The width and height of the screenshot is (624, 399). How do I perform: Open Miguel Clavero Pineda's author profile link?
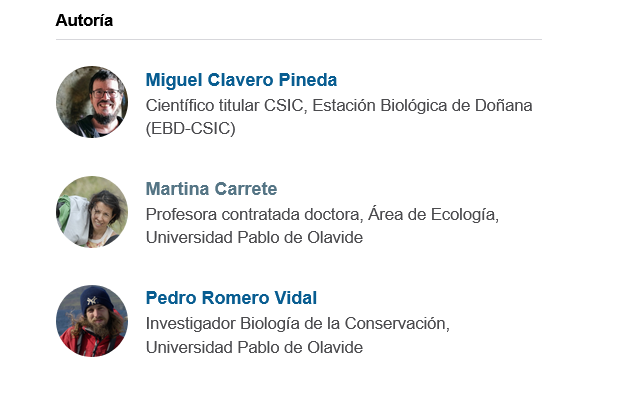[x=241, y=80]
